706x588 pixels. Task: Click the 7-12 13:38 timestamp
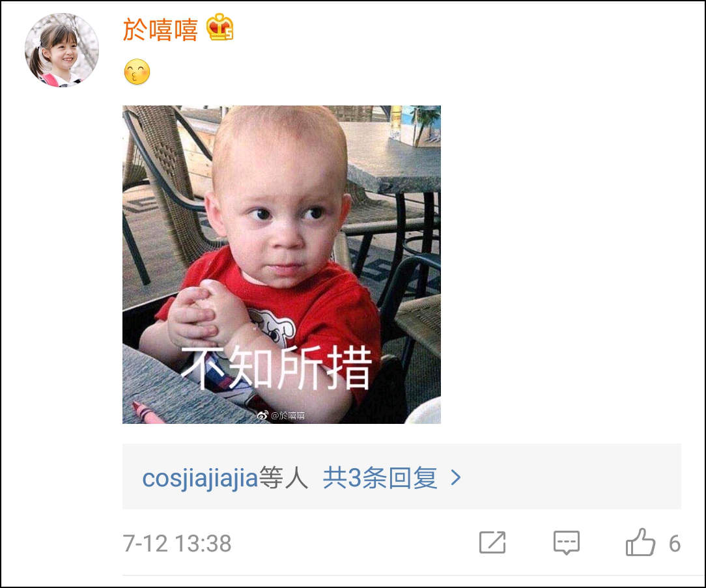(177, 544)
